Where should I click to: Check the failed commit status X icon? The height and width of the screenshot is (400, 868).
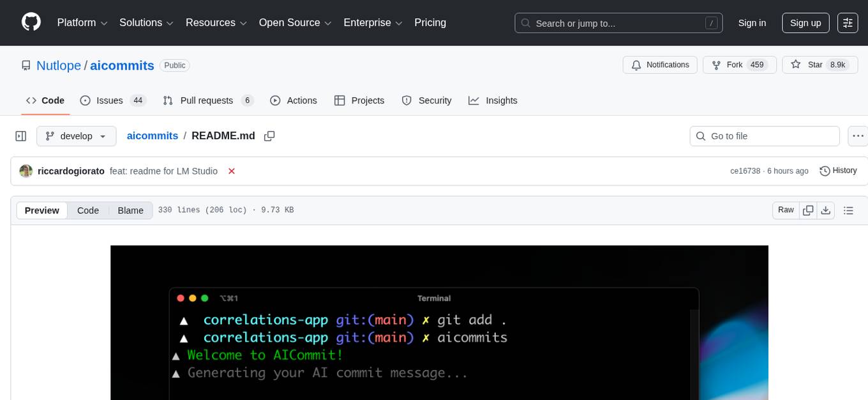coord(232,171)
